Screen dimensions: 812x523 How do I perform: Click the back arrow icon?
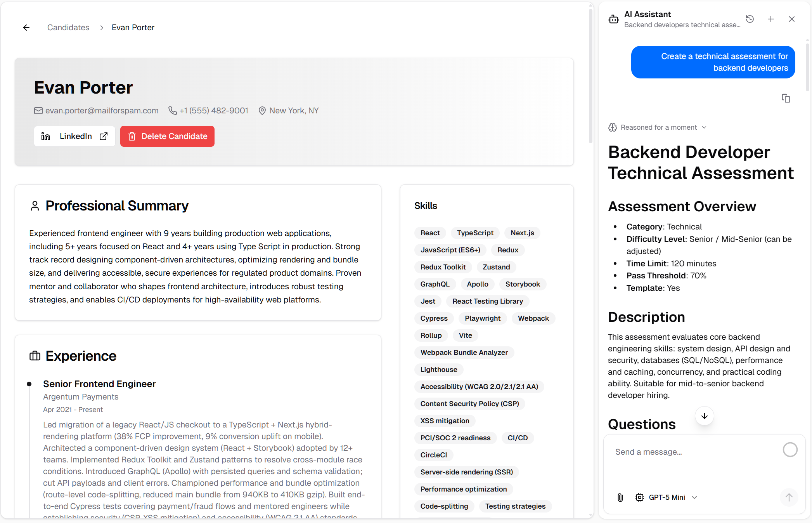click(26, 28)
